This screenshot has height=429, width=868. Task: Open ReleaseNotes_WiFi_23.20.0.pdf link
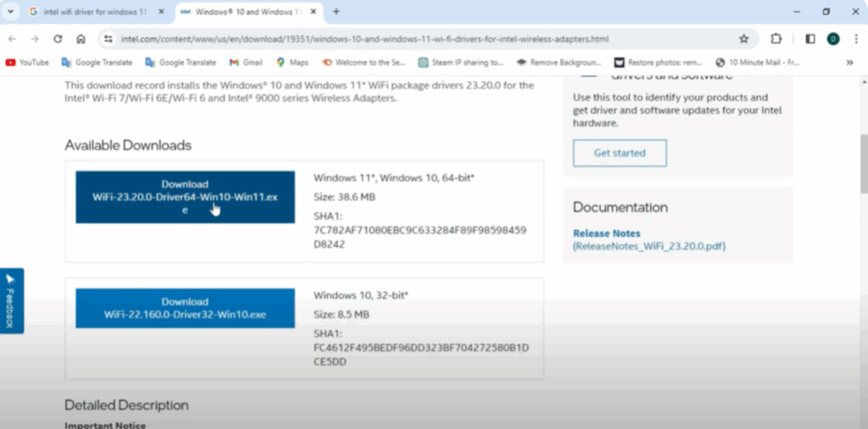click(x=649, y=247)
